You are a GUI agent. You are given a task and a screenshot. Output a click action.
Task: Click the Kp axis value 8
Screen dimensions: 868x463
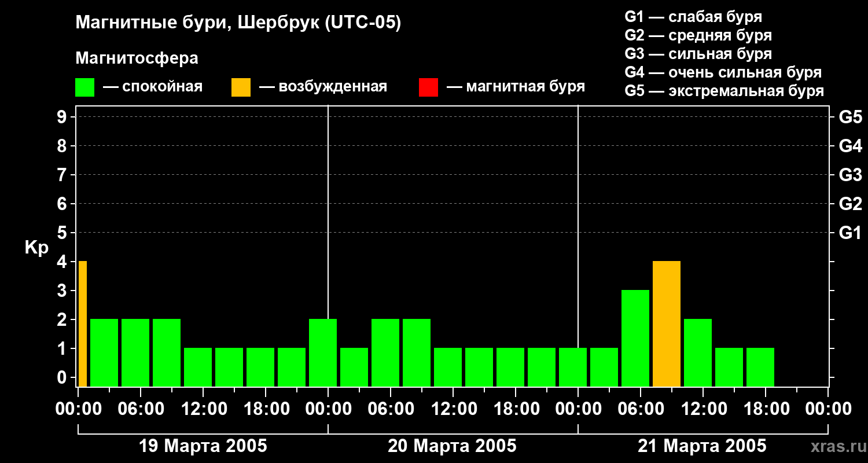[x=63, y=146]
